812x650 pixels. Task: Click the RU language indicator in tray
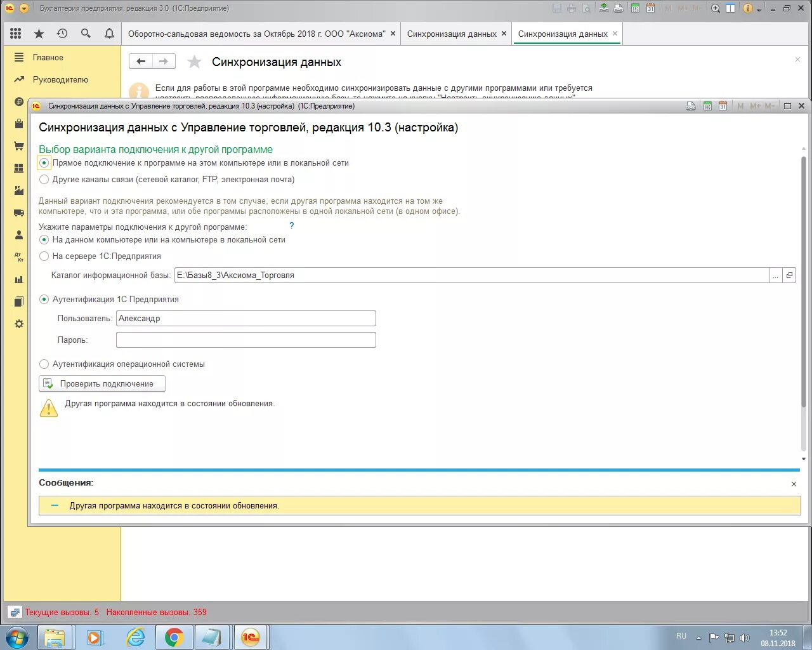pos(681,636)
